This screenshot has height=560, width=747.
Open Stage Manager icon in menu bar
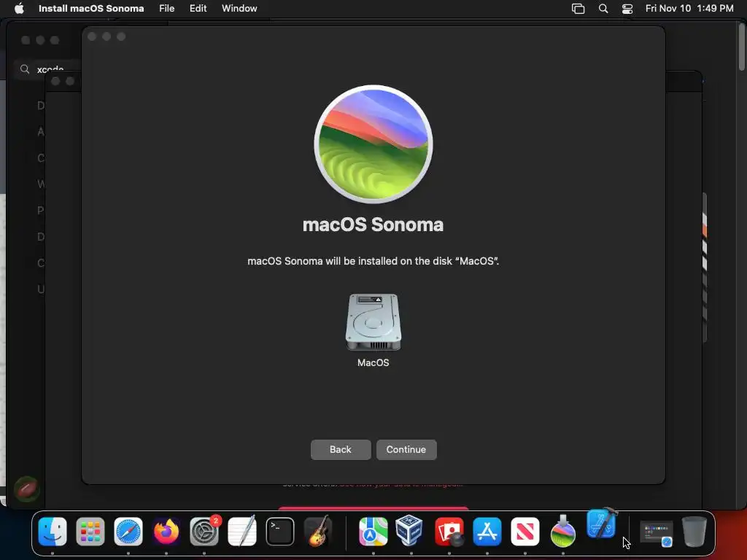578,9
